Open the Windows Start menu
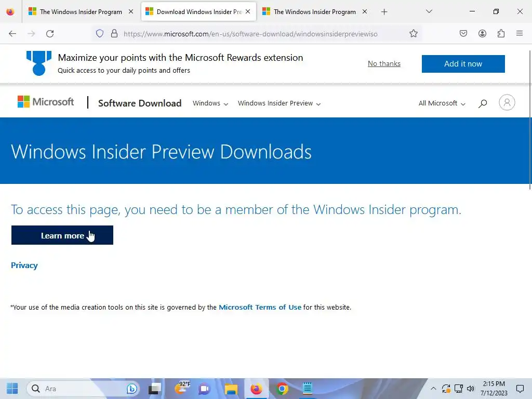This screenshot has width=532, height=399. [12, 389]
